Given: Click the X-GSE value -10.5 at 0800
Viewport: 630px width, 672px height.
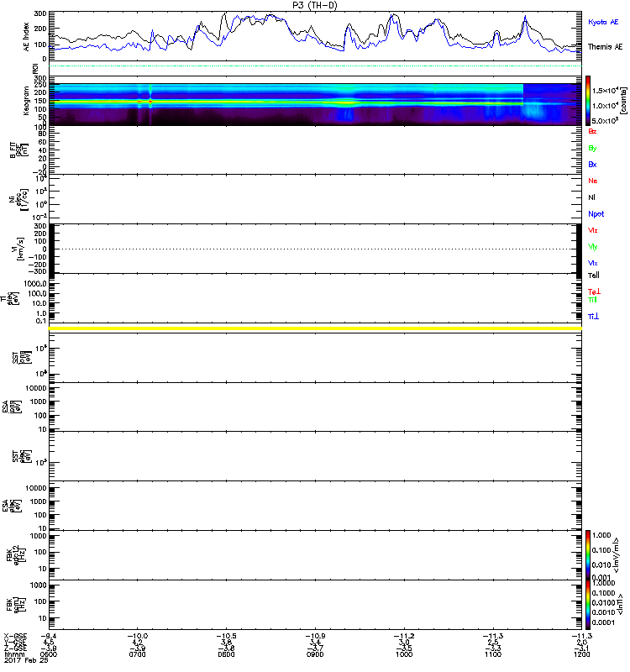Looking at the screenshot, I should [226, 636].
